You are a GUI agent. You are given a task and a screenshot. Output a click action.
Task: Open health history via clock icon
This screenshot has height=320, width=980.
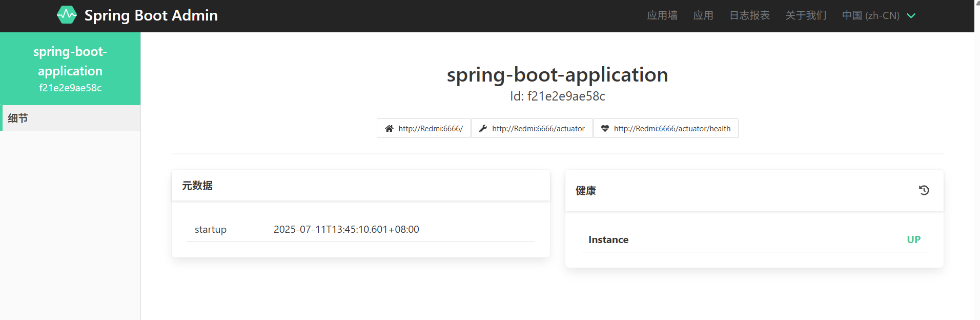point(924,190)
